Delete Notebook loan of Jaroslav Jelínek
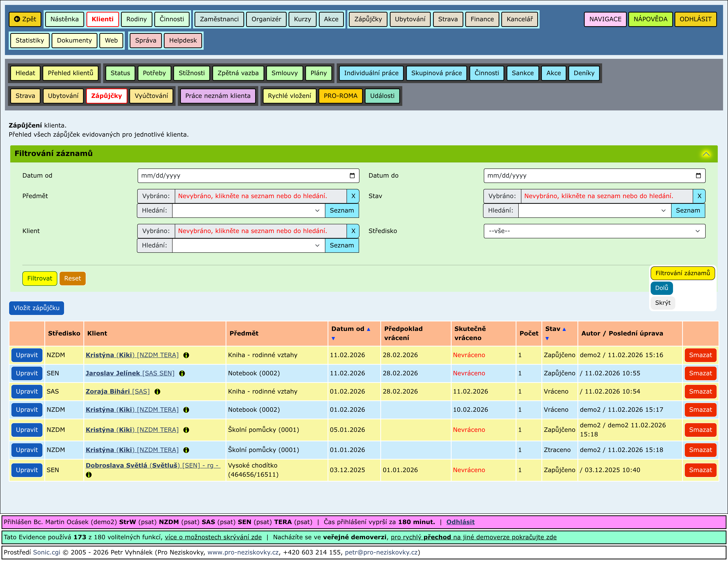 (x=700, y=373)
